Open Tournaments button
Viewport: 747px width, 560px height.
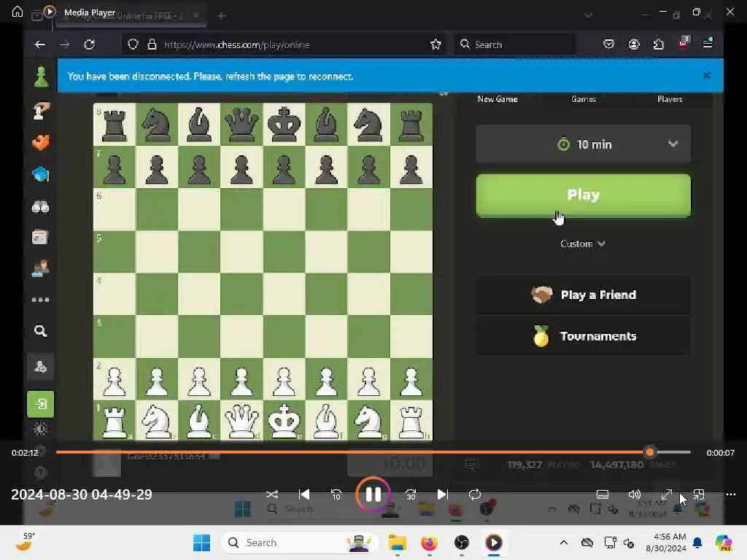(x=583, y=336)
